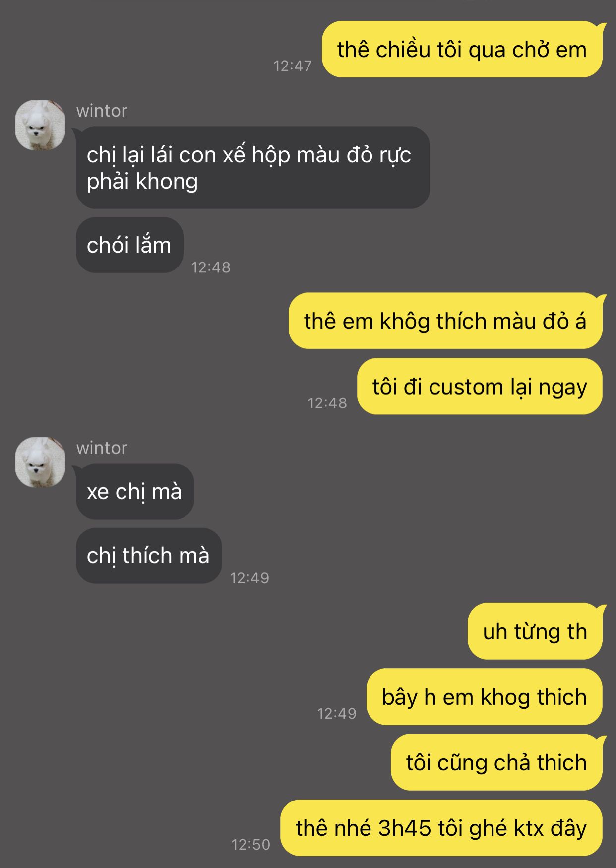The image size is (616, 868).
Task: Open the first wintor sender name
Action: coord(102,111)
